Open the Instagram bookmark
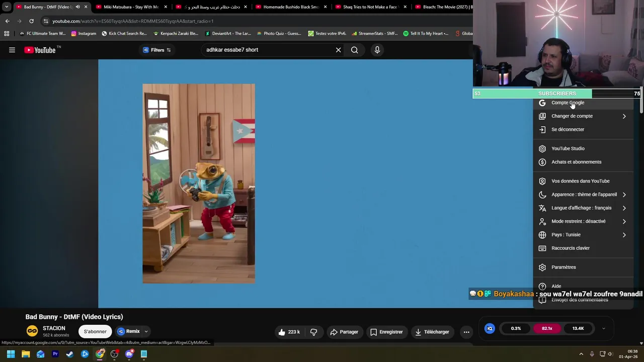Viewport: 644px width, 362px height. [x=84, y=34]
